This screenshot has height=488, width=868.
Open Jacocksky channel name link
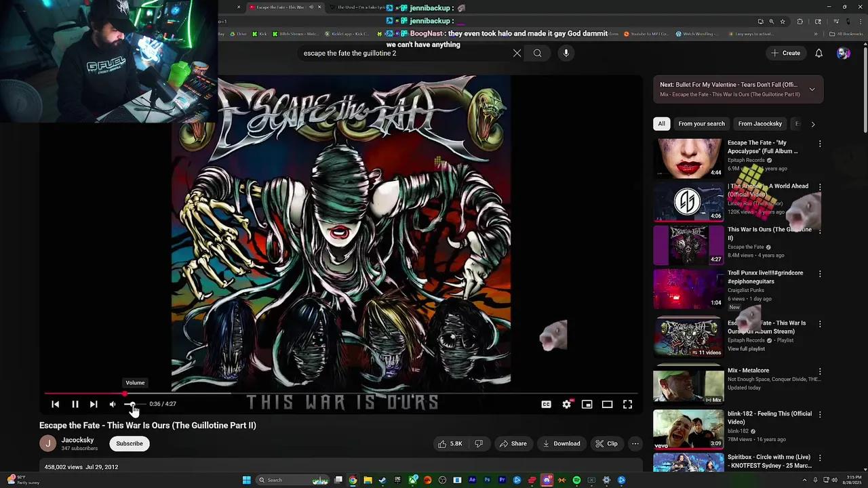click(x=77, y=440)
